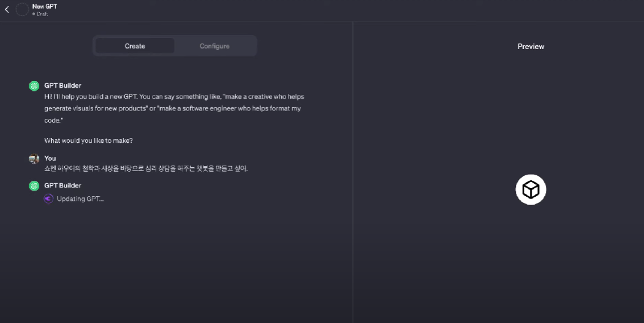Click the "You" sender name
Screen dimensions: 644x323
[x=50, y=158]
